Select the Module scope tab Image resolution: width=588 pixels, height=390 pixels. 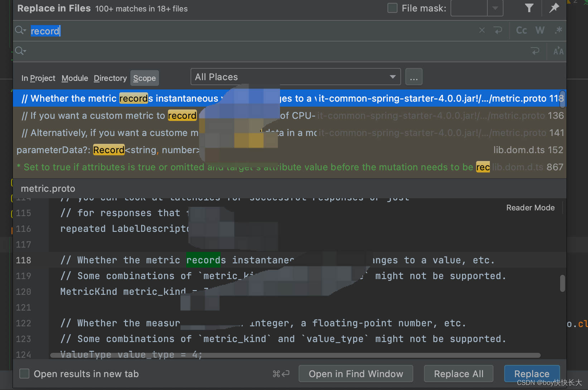[x=75, y=78]
